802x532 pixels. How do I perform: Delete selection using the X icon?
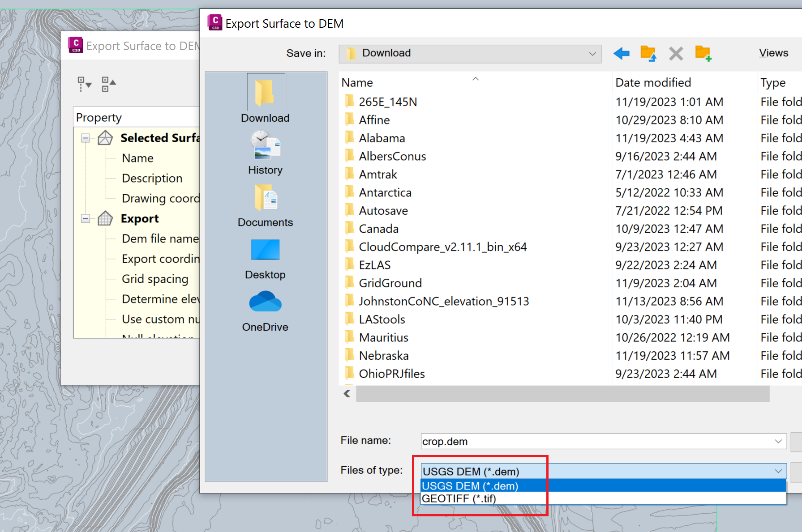676,53
